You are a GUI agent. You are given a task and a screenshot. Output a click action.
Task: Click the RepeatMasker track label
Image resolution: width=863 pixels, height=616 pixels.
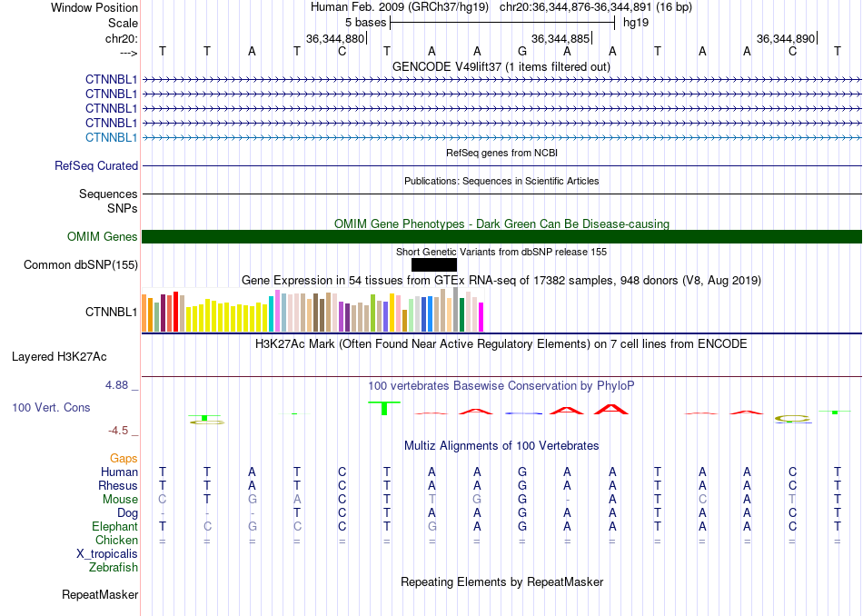click(100, 594)
